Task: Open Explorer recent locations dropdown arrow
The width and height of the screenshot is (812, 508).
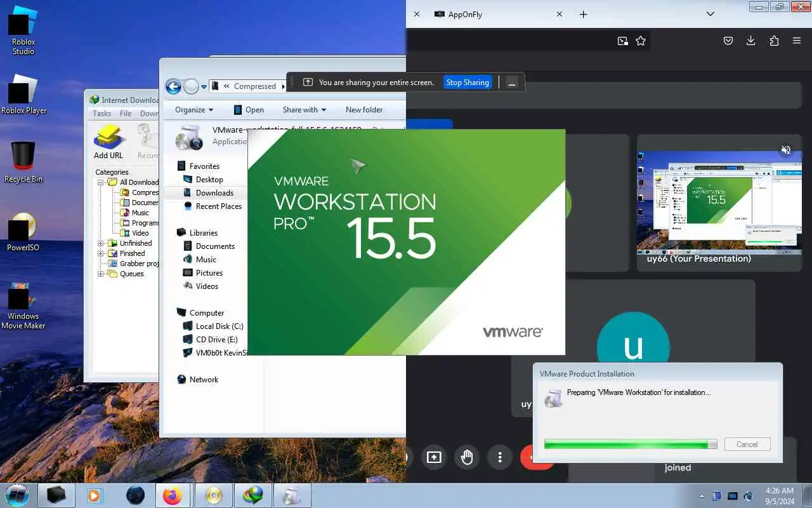Action: [204, 87]
